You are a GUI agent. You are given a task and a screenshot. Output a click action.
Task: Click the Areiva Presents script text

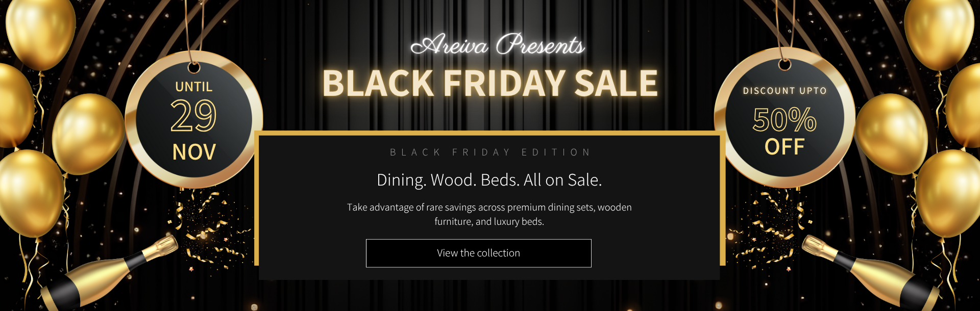[x=498, y=45]
